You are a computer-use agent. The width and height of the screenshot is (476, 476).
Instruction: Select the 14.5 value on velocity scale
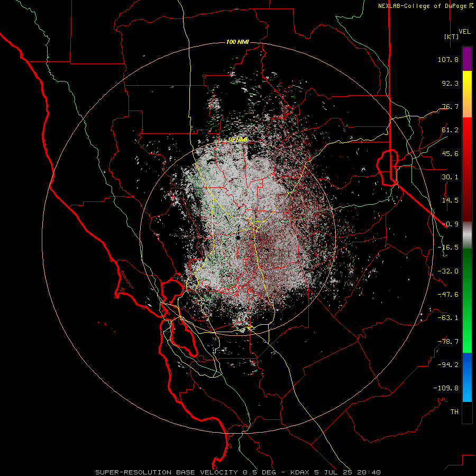click(x=450, y=200)
